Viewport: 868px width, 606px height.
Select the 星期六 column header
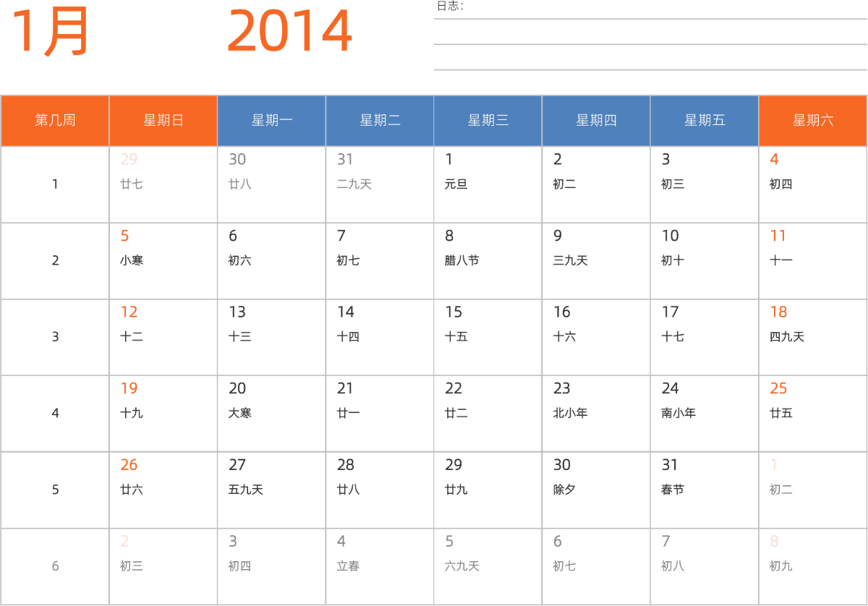pyautogui.click(x=813, y=121)
